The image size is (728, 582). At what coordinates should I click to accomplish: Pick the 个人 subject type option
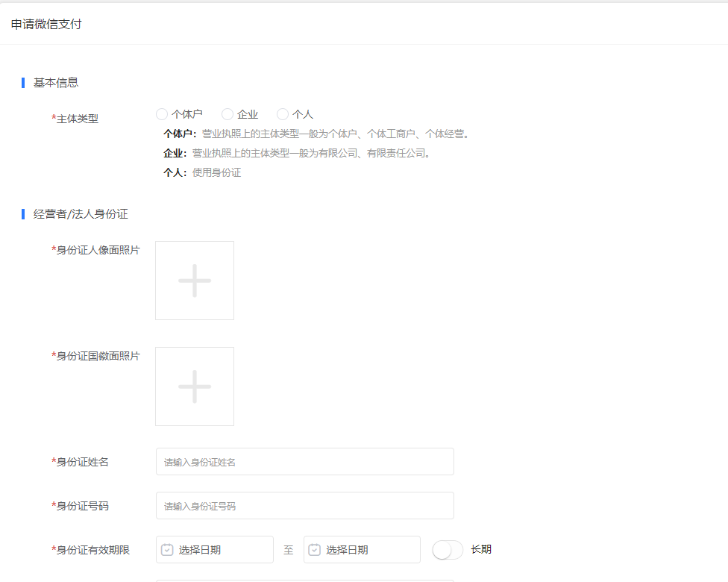pos(283,114)
